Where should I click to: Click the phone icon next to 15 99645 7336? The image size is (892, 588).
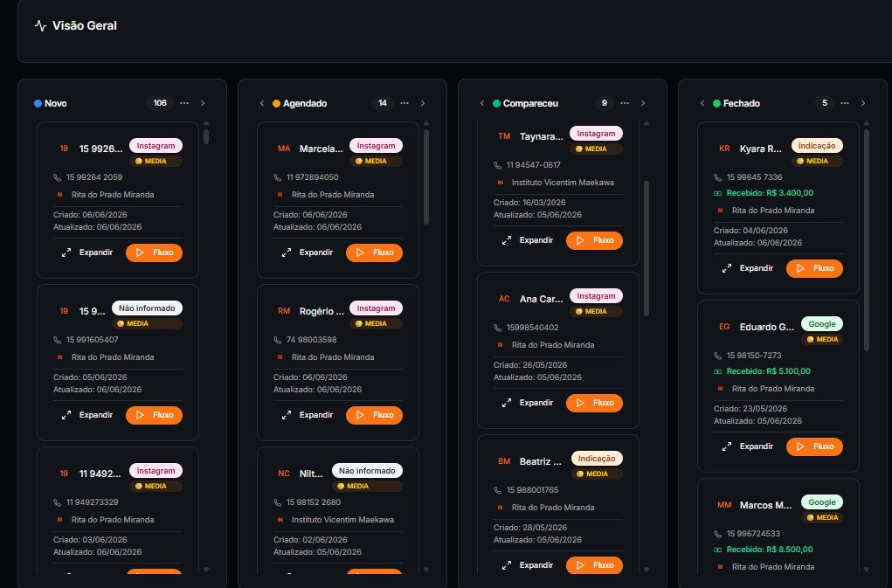[718, 177]
